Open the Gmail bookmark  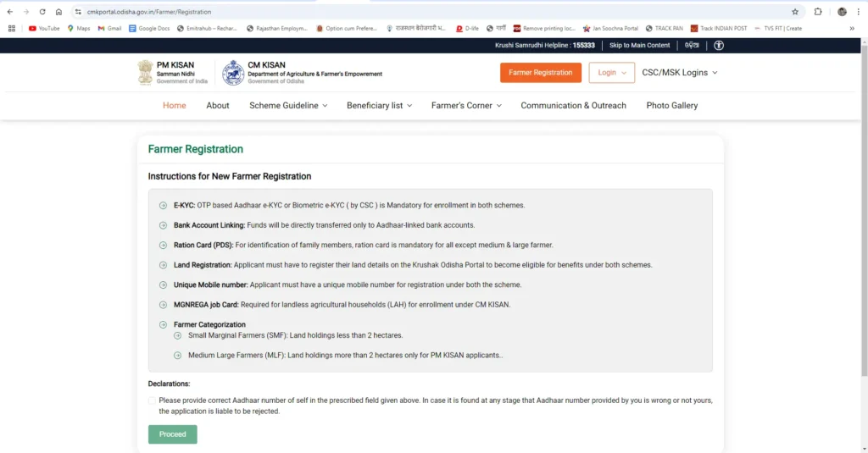coord(109,28)
